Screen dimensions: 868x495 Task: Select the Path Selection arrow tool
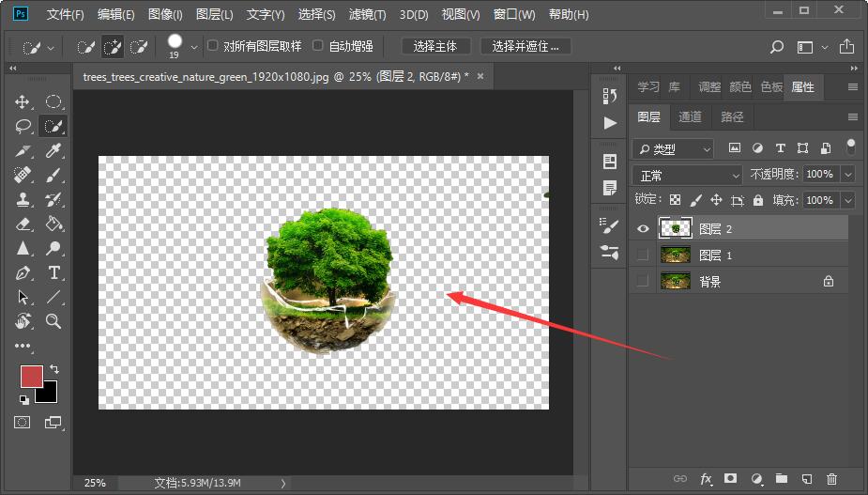coord(23,297)
